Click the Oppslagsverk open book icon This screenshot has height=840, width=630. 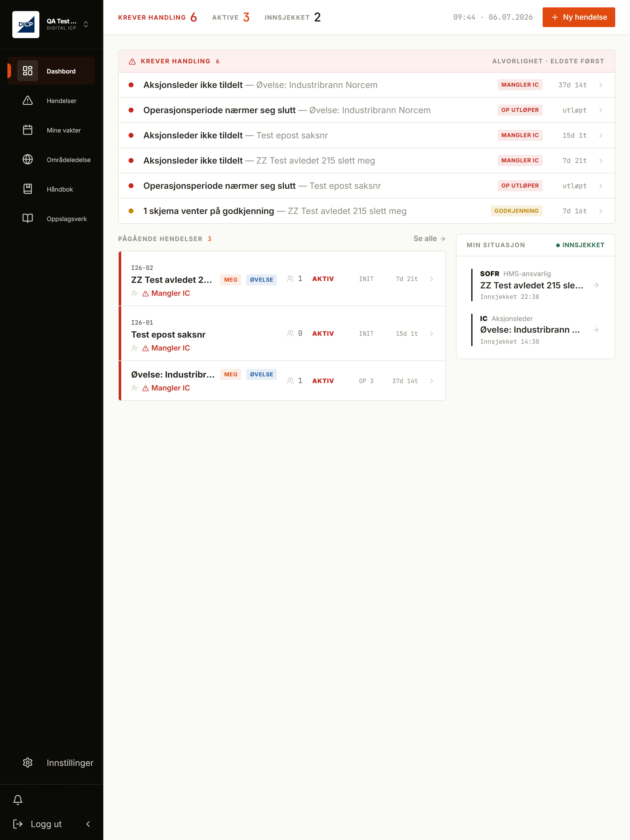pyautogui.click(x=28, y=218)
